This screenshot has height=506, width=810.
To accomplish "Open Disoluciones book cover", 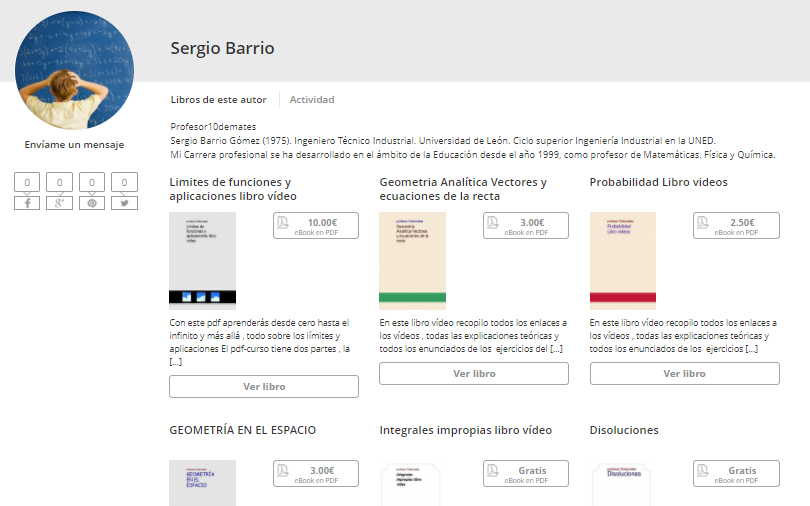I will tap(622, 484).
